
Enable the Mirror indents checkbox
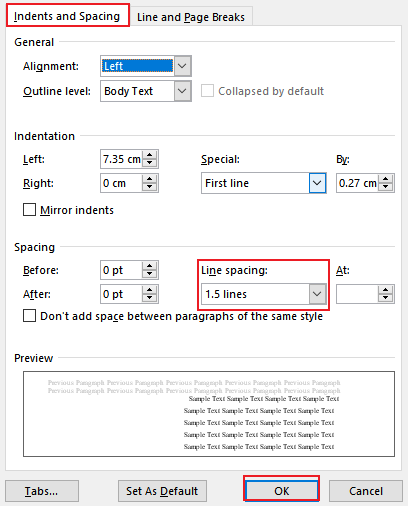29,210
